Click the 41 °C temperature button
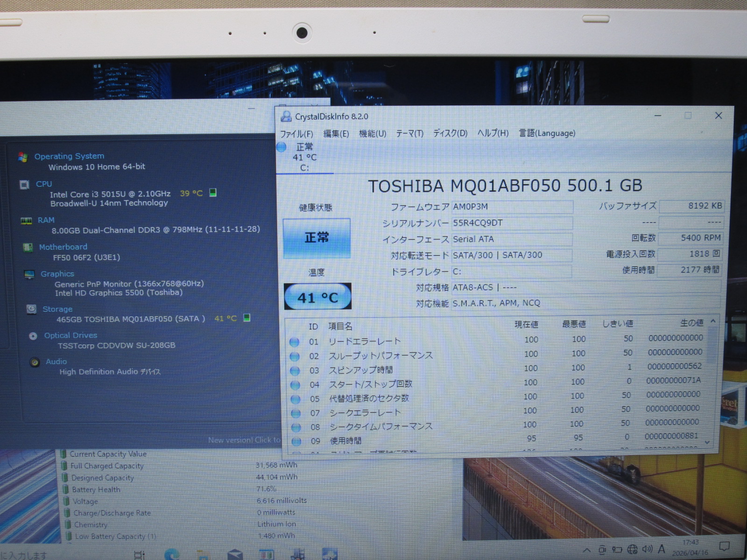The height and width of the screenshot is (560, 747). 317,297
